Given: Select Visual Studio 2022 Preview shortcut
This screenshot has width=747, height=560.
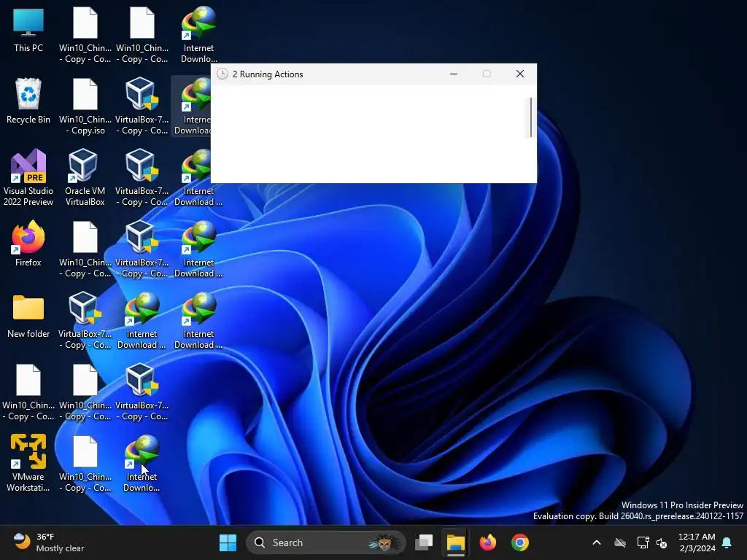Looking at the screenshot, I should pyautogui.click(x=28, y=178).
